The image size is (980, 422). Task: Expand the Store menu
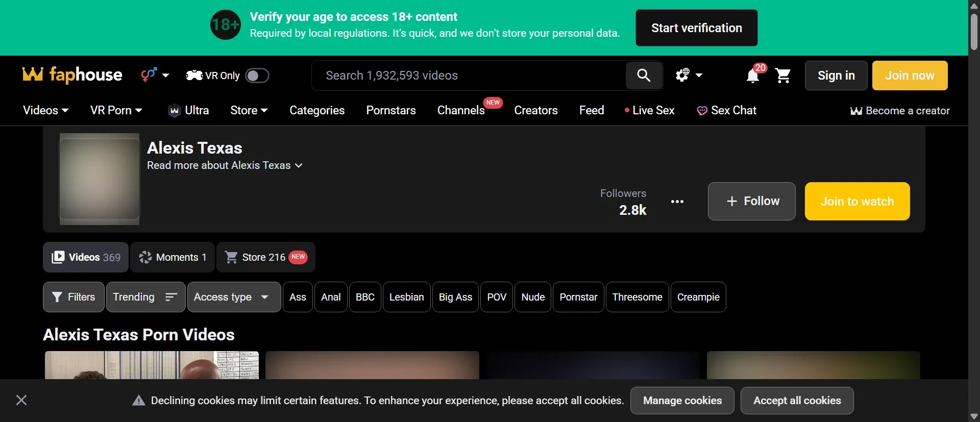click(x=249, y=110)
